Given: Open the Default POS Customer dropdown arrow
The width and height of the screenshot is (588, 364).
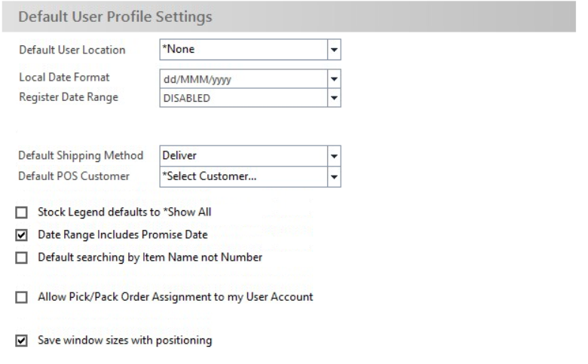Looking at the screenshot, I should [x=334, y=176].
